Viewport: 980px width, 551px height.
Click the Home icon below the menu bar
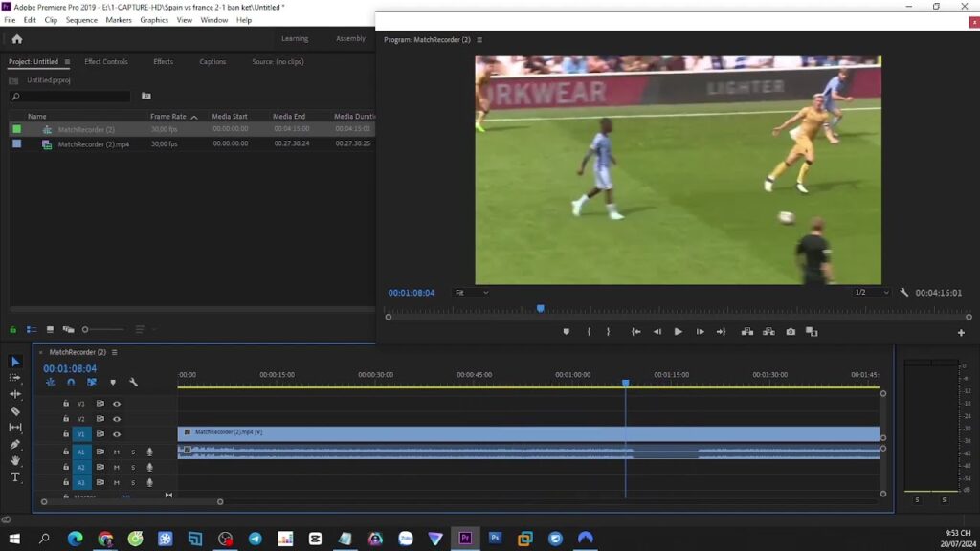tap(15, 39)
